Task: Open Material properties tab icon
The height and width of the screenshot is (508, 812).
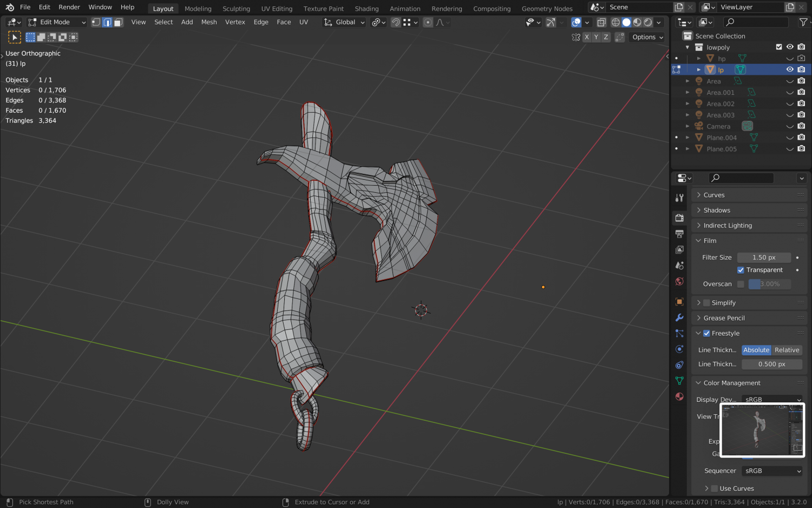Action: [x=679, y=396]
